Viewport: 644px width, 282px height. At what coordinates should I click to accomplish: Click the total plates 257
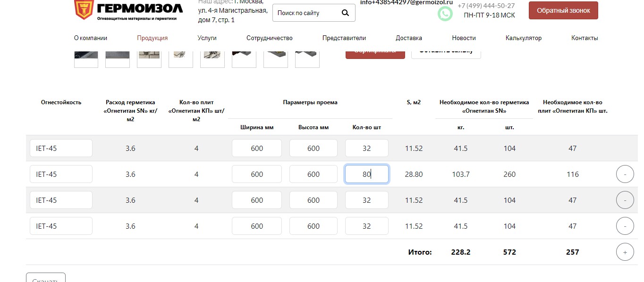[573, 252]
